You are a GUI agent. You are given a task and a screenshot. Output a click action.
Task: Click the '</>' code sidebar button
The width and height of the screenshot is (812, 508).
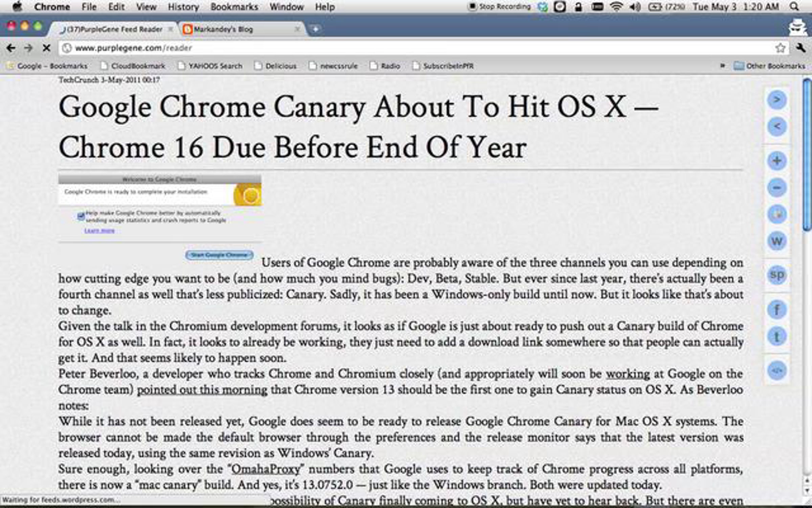777,370
